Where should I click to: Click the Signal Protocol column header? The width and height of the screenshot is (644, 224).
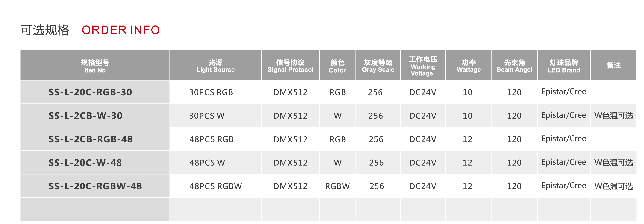(x=290, y=66)
